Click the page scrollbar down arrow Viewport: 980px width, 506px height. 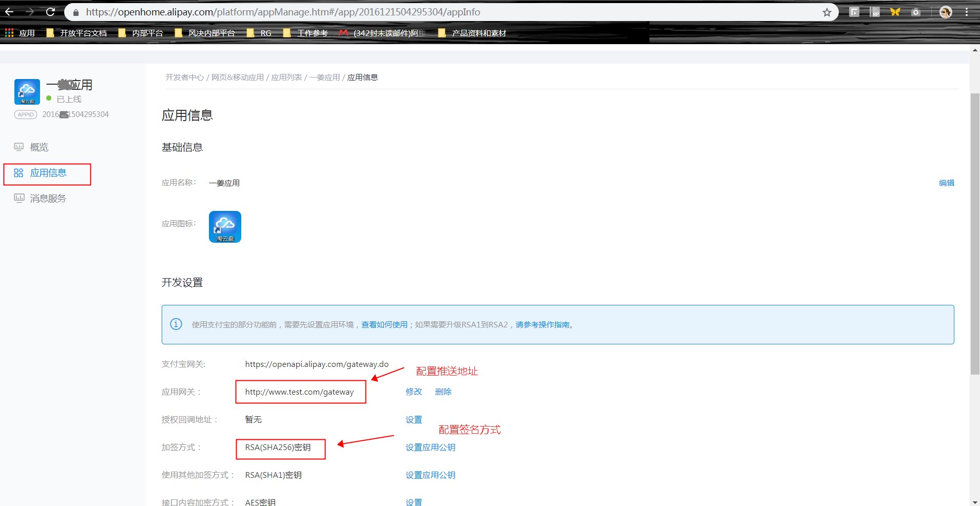coord(975,502)
